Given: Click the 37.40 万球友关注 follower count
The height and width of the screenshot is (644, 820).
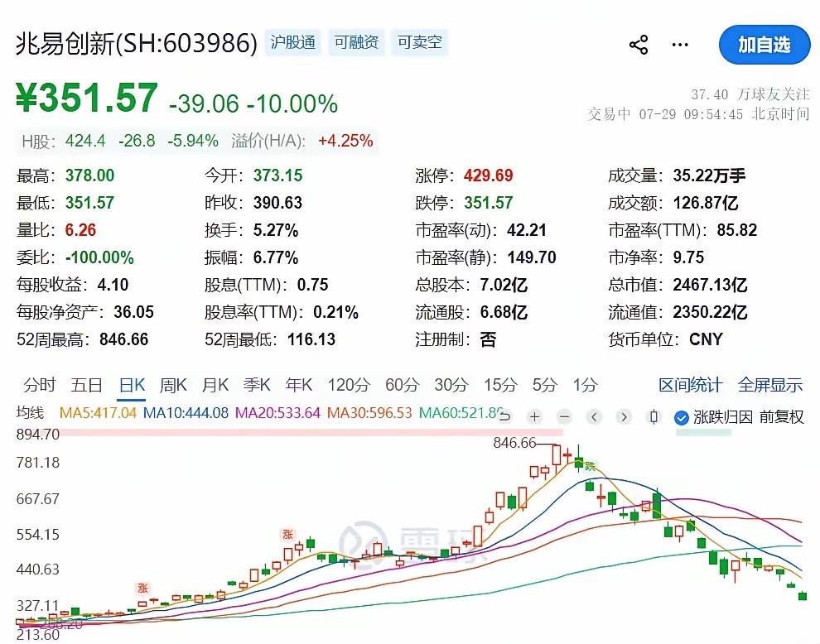Looking at the screenshot, I should pos(750,94).
